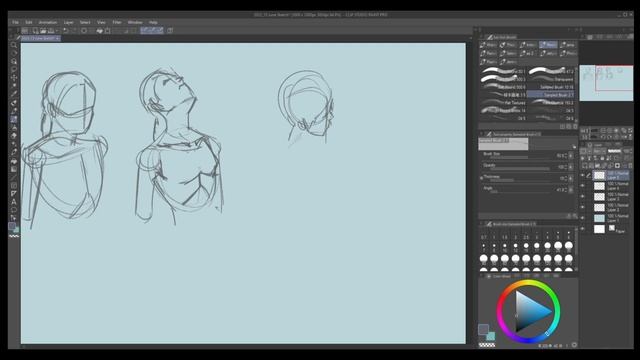Click the Open file folder icon
This screenshot has width=640, height=360.
43,31
